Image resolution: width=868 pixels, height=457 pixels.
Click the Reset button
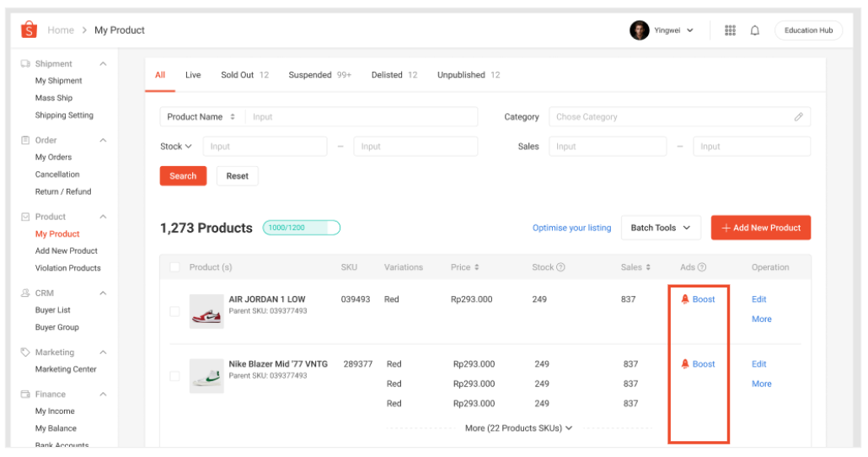(238, 176)
